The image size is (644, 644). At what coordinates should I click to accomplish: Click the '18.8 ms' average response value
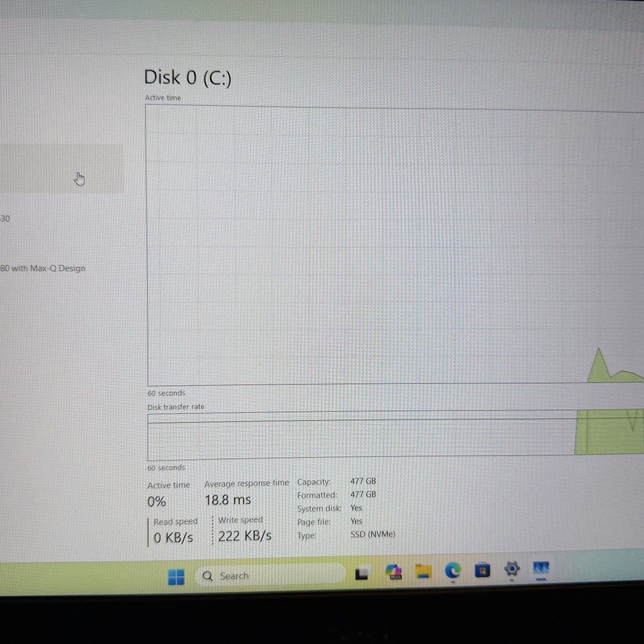pos(228,500)
